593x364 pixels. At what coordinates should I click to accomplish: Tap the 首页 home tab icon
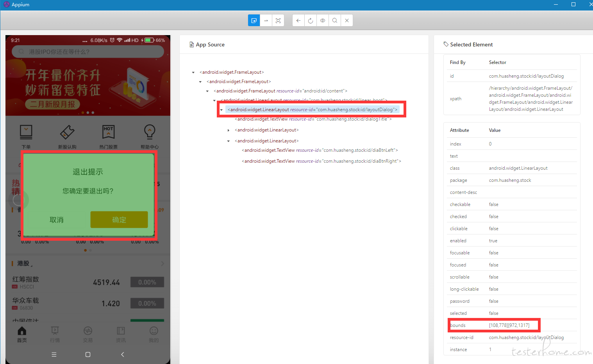click(x=22, y=331)
